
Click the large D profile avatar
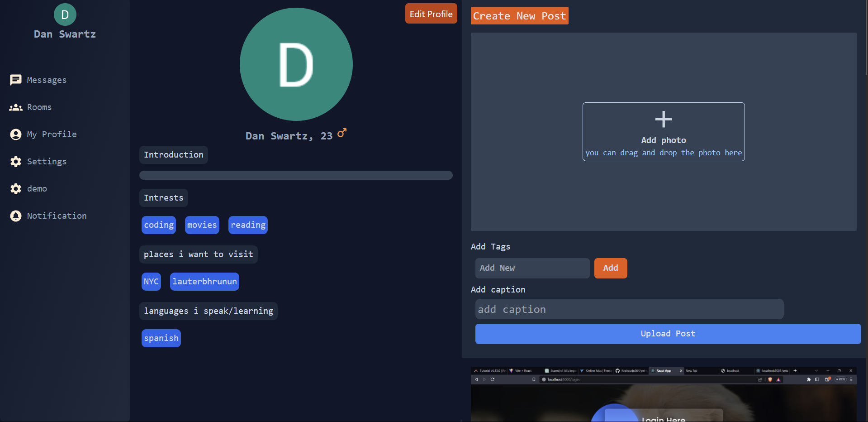296,64
